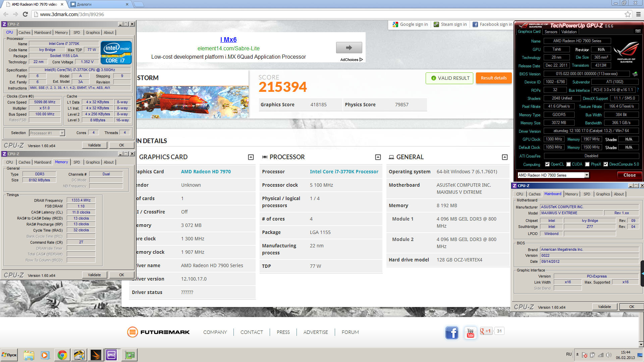Collapse the Processor section

[378, 157]
